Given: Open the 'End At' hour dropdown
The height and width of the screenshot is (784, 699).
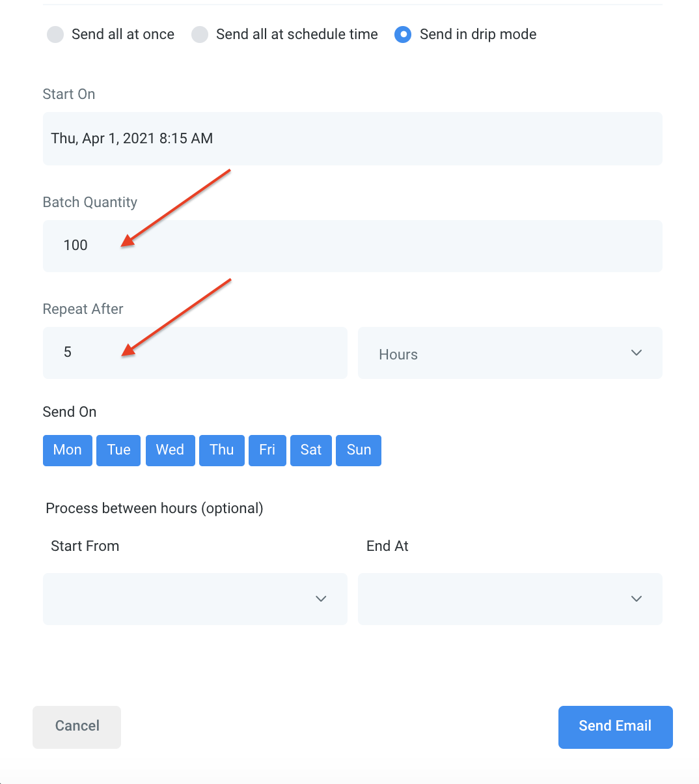Looking at the screenshot, I should tap(510, 598).
